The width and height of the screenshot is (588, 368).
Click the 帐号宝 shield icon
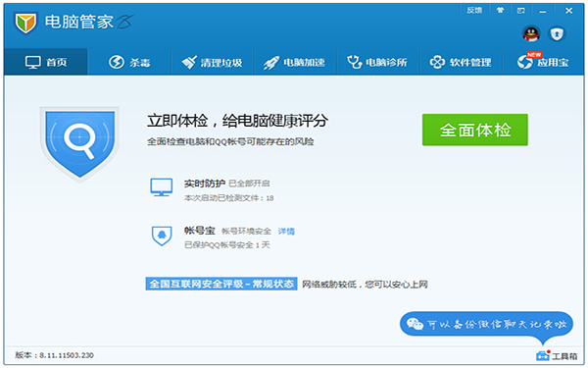[162, 236]
